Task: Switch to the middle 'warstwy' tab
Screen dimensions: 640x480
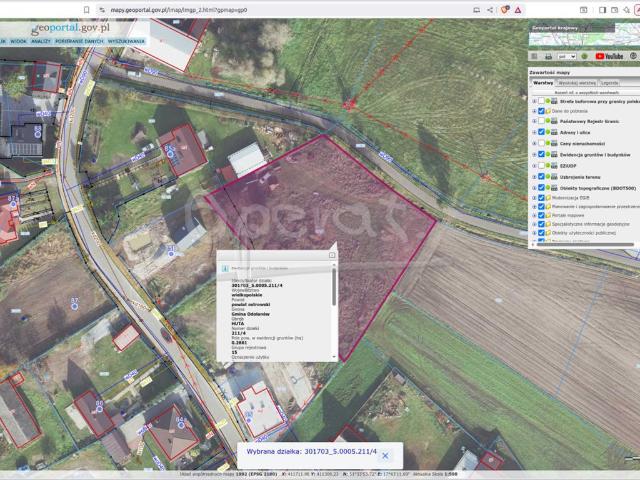Action: tap(577, 83)
